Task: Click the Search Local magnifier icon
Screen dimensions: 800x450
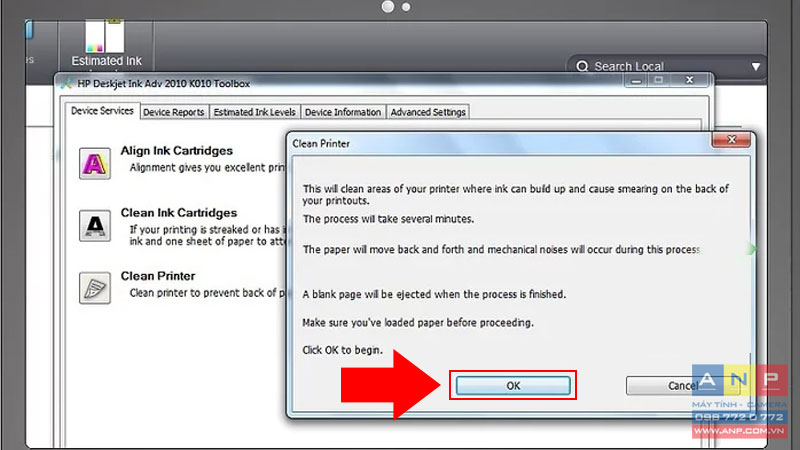Action: (x=582, y=66)
